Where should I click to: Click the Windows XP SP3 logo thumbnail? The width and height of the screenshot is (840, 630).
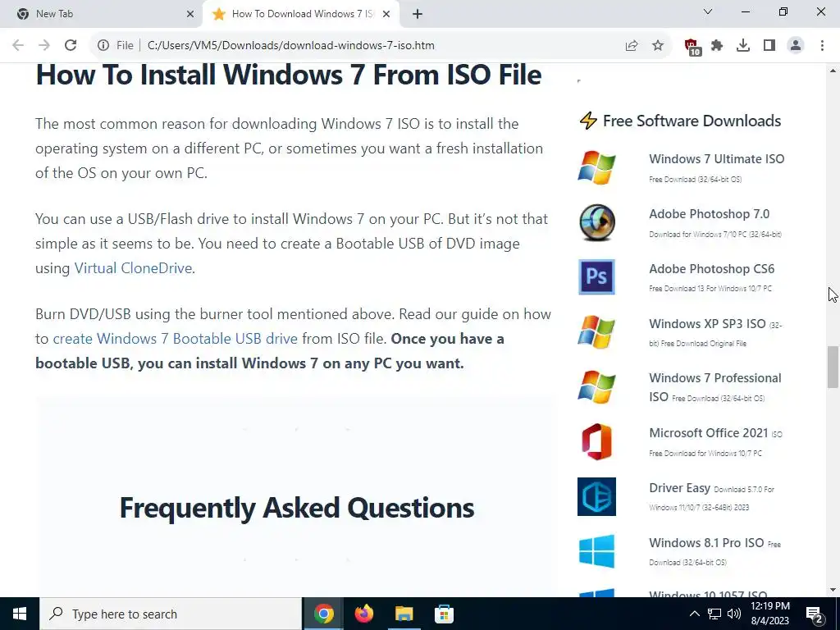click(597, 331)
